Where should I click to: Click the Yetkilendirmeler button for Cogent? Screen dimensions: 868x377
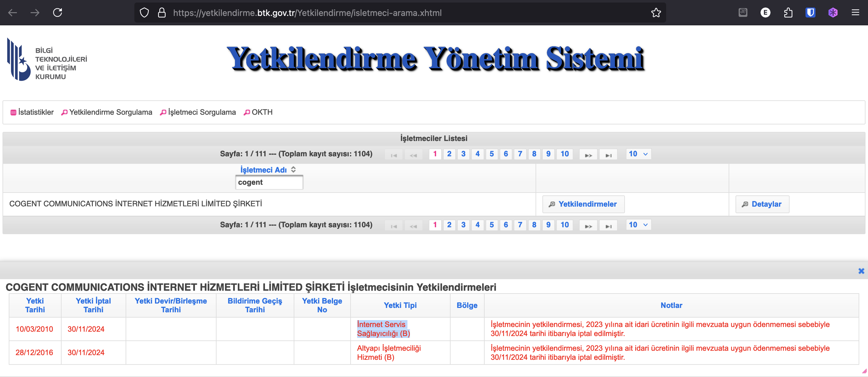[x=583, y=204]
